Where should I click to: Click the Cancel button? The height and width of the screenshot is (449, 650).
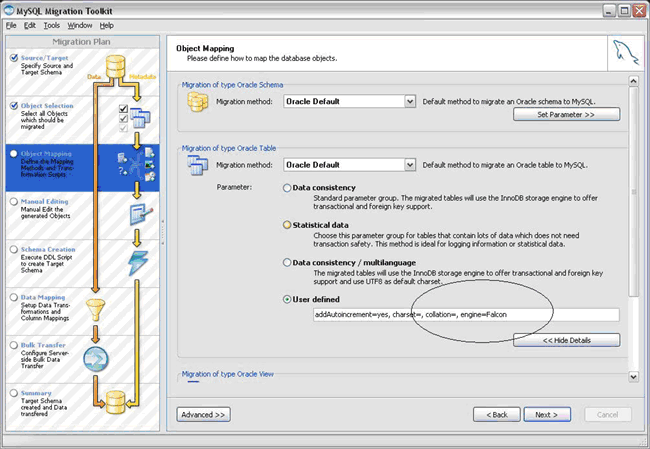coord(608,415)
